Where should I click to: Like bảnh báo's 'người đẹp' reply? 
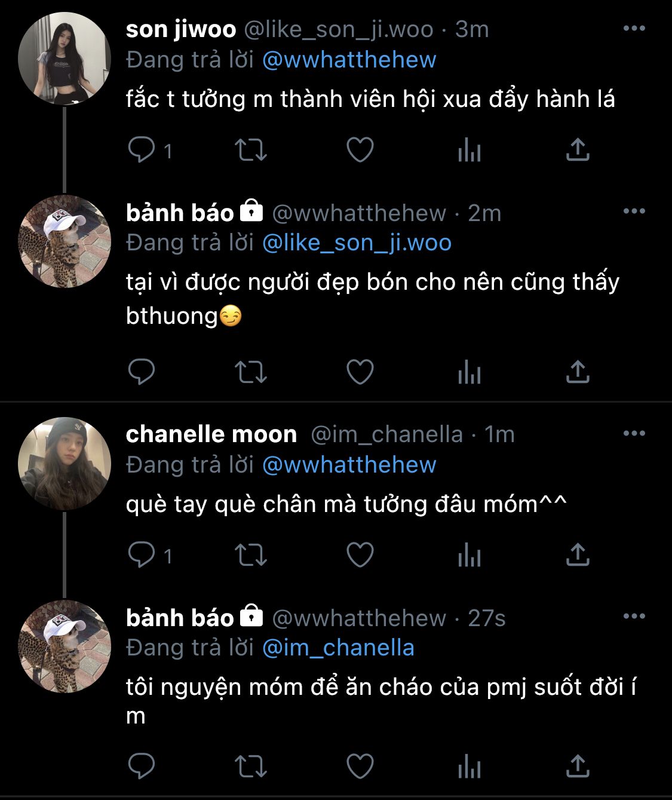[x=360, y=372]
